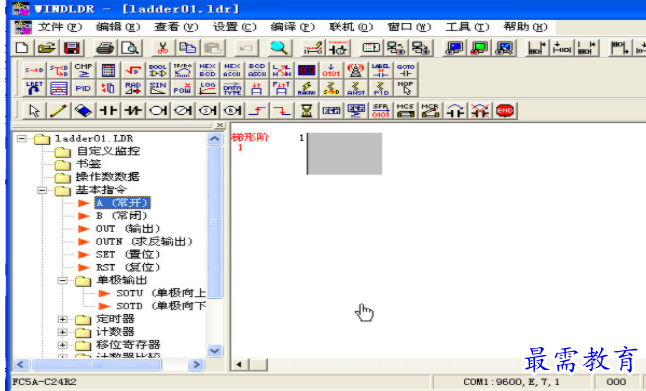The image size is (646, 391).
Task: Insert a negated output coil
Action: 183,110
